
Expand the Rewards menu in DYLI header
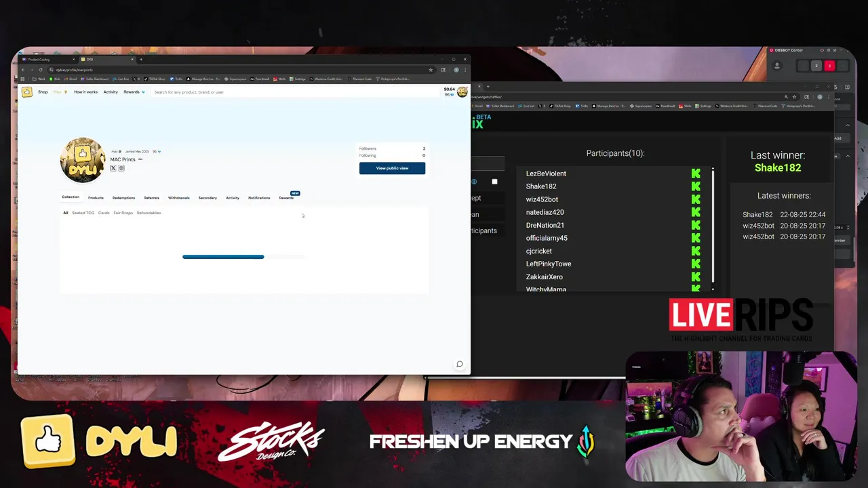click(134, 92)
